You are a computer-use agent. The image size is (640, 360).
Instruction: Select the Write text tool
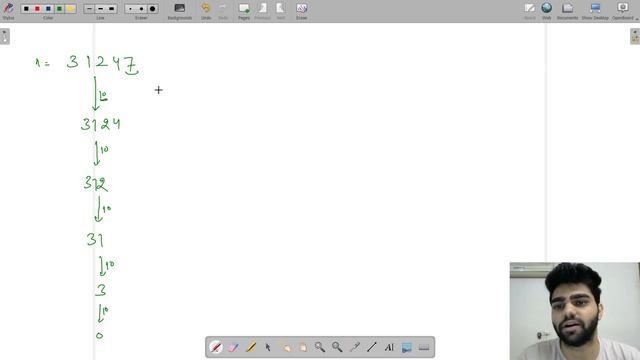pos(389,347)
